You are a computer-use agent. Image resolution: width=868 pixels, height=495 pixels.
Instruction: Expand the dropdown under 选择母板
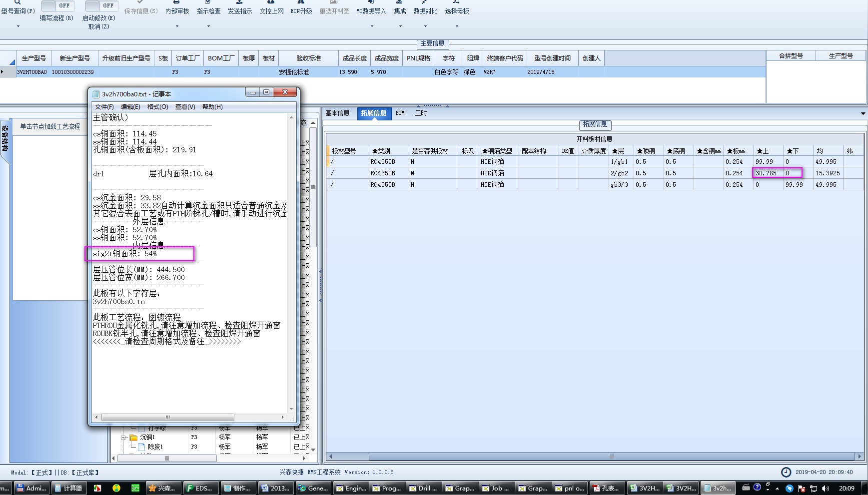(457, 26)
